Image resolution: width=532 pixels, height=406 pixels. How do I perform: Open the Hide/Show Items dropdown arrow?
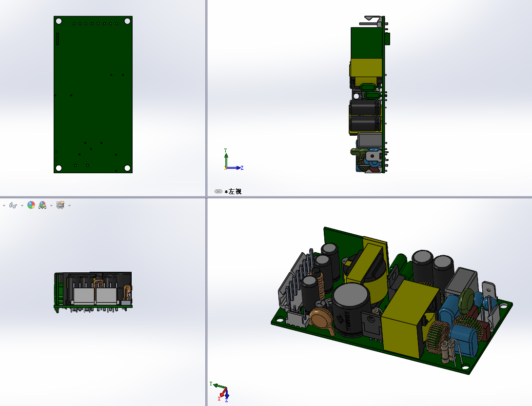click(22, 205)
